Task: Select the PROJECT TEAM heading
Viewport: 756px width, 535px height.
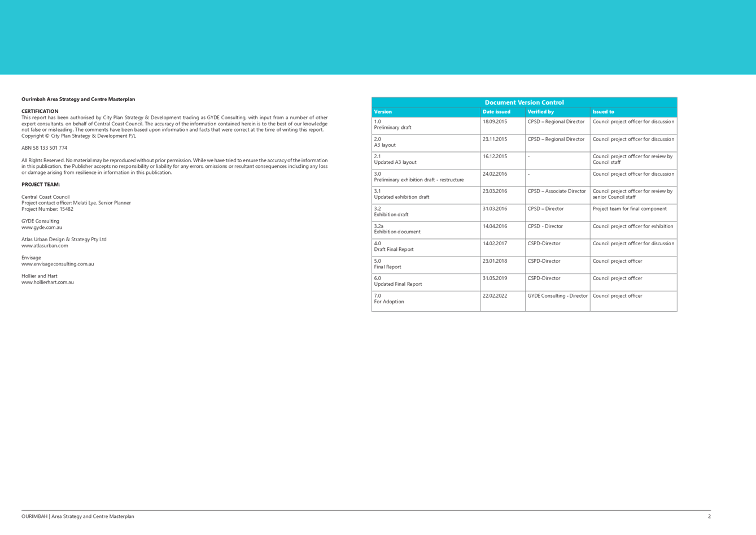Action: [x=40, y=184]
